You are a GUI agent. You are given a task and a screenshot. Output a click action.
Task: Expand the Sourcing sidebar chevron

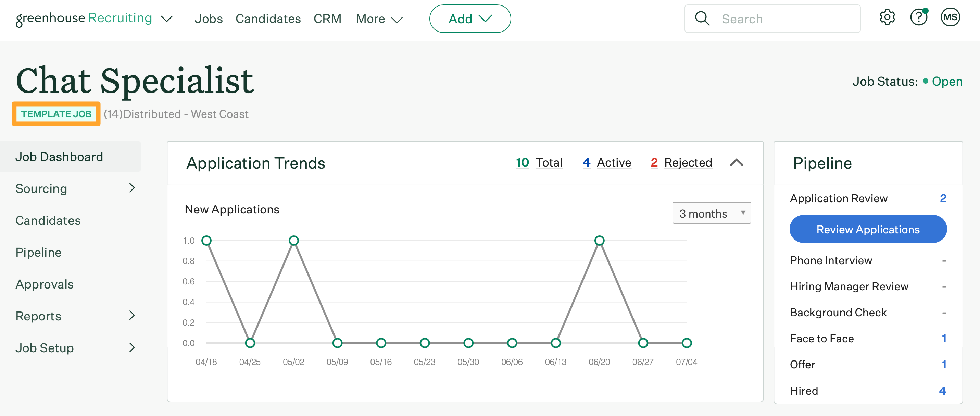point(132,188)
